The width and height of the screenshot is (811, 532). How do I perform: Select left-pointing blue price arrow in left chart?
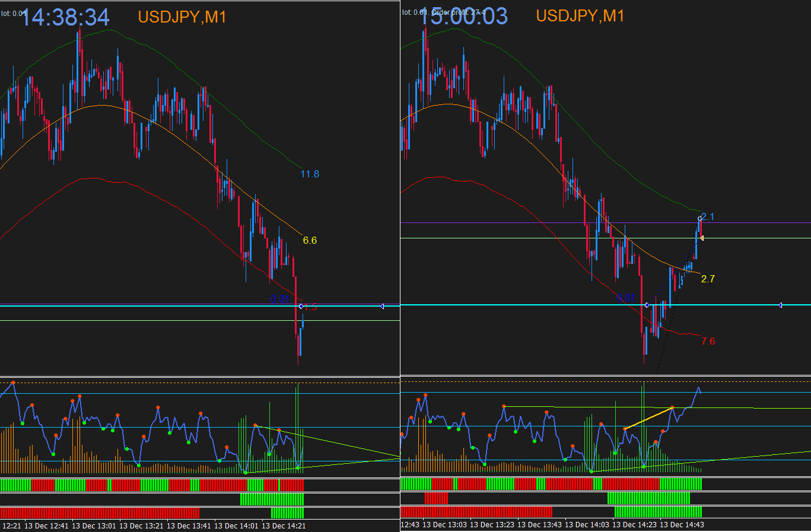pos(382,306)
